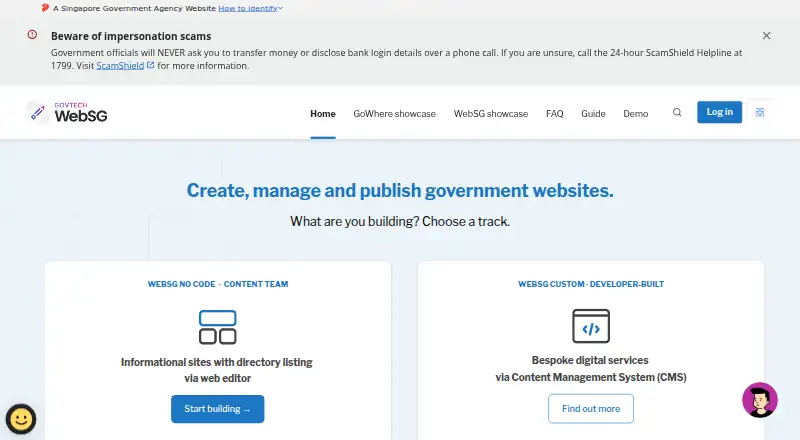
Task: Open the apps grid icon
Action: [x=760, y=112]
